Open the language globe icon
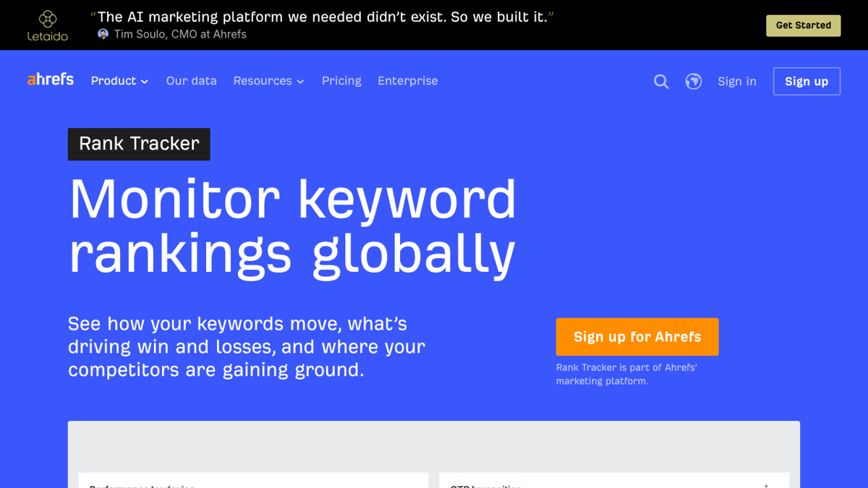This screenshot has height=488, width=868. (x=694, y=82)
